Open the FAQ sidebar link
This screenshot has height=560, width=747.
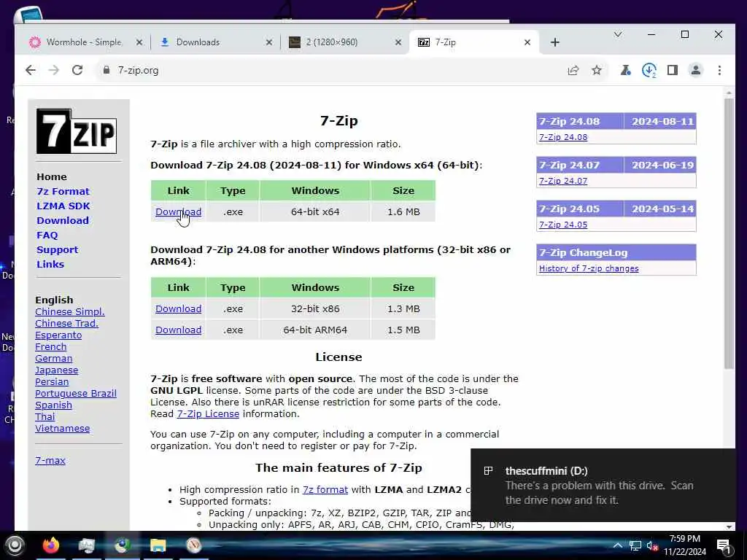[47, 236]
